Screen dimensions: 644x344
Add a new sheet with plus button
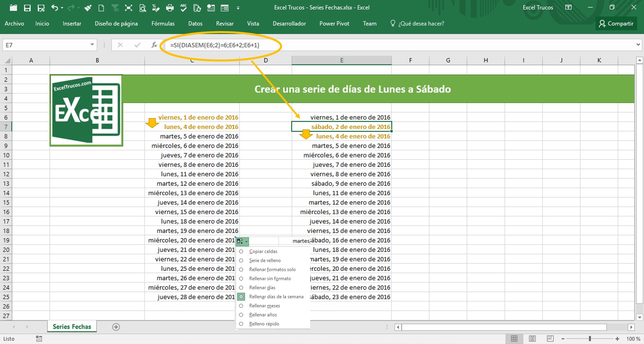click(x=116, y=327)
